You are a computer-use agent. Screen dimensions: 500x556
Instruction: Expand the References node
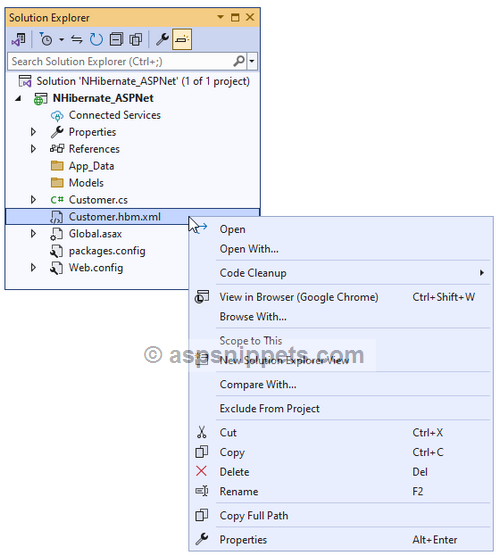coord(33,149)
